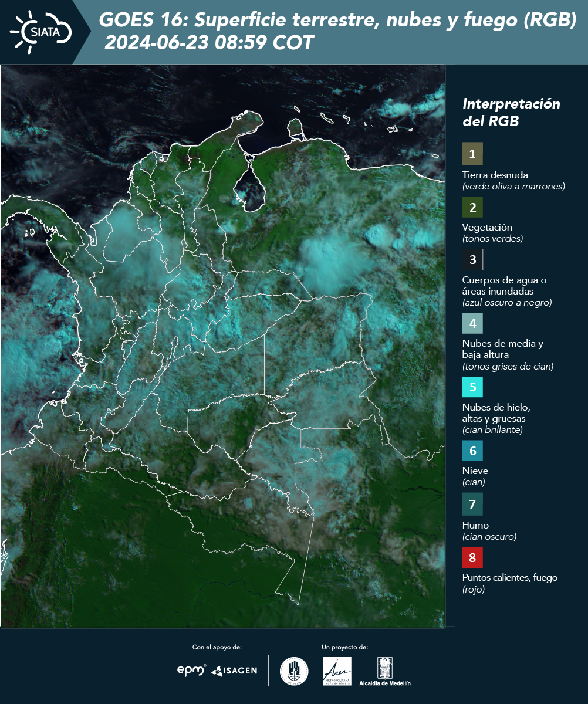Click the SIATA sun-and-cloud logo

41,32
